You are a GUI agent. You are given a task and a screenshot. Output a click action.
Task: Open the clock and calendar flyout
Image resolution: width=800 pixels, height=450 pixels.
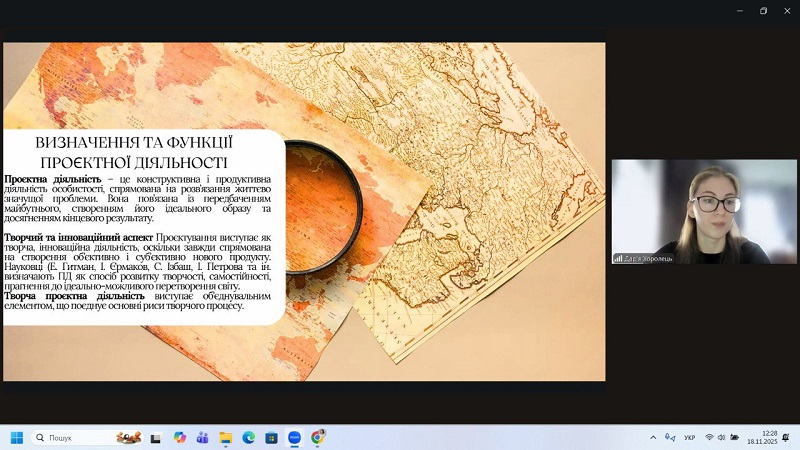point(763,437)
